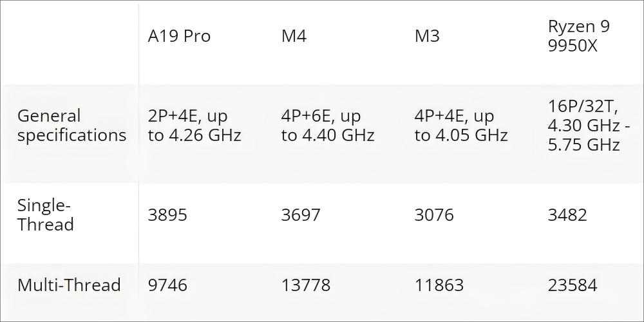The width and height of the screenshot is (644, 322).
Task: Click the single-thread score 3697
Action: tap(301, 215)
